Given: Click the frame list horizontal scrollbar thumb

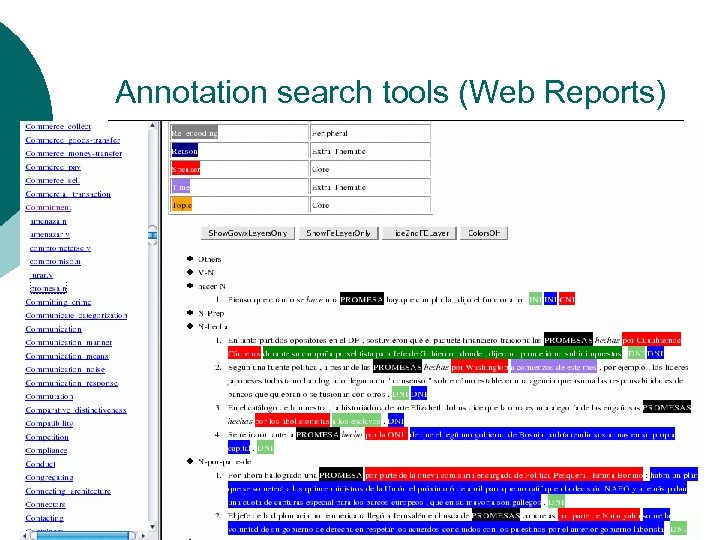Looking at the screenshot, I should click(83, 536).
